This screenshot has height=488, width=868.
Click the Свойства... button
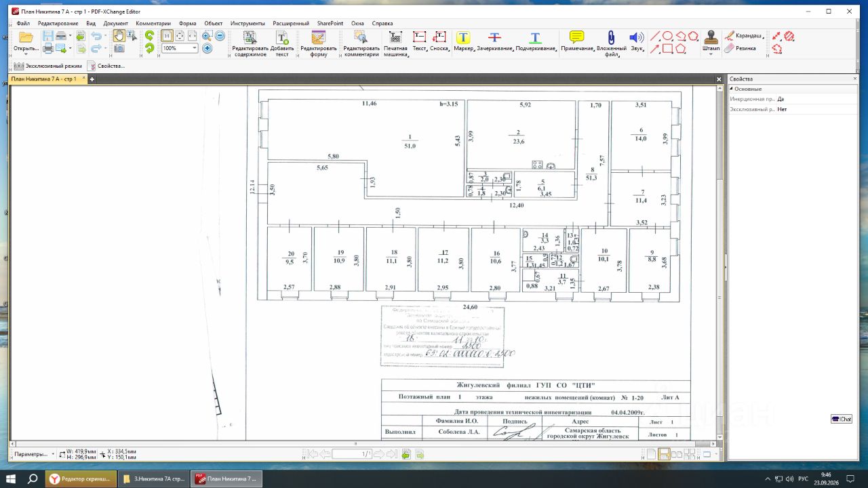pos(106,66)
